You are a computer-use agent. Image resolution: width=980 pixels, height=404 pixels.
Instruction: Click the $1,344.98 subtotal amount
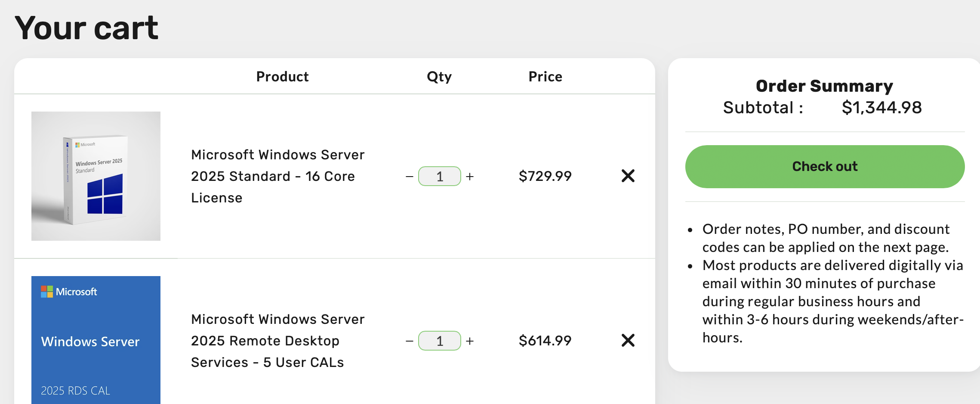[881, 108]
